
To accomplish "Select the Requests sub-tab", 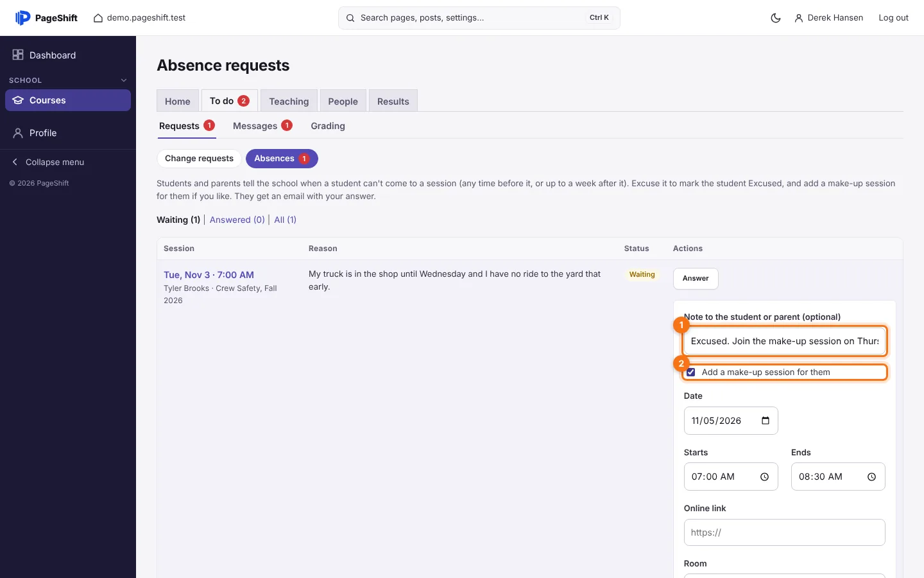I will (x=187, y=126).
